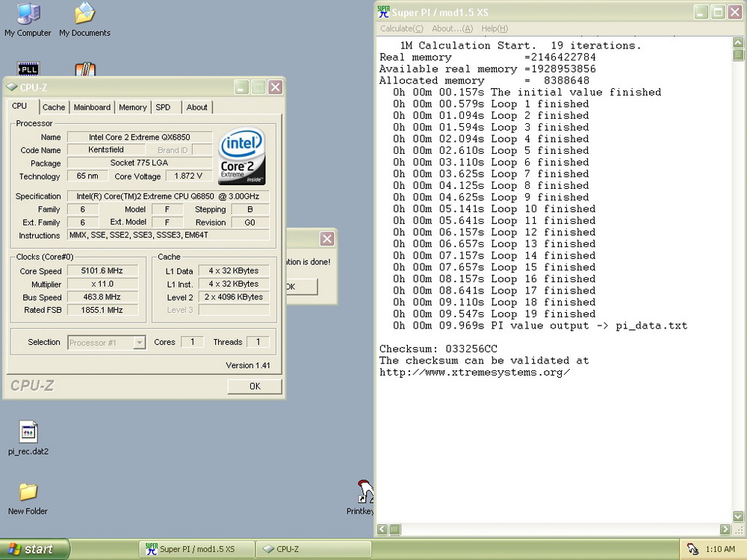
Task: Click the PI value output pi_data.txt line
Action: [x=540, y=326]
